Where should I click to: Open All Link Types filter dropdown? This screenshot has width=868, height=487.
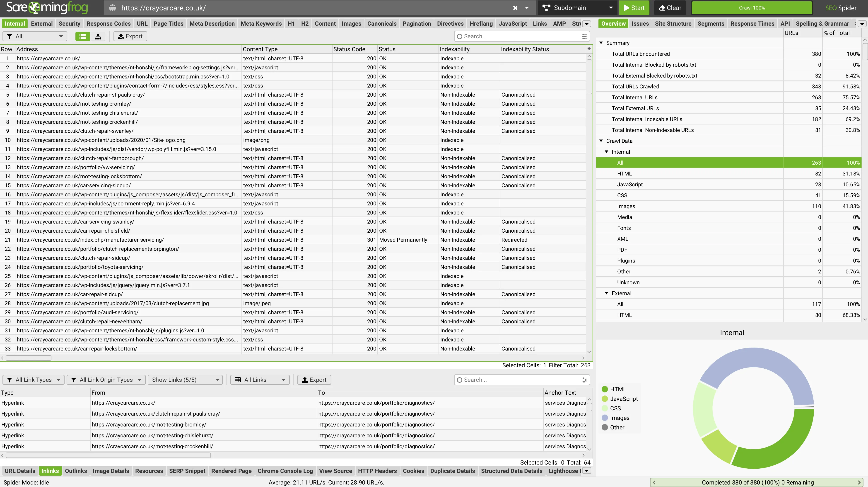pyautogui.click(x=33, y=380)
